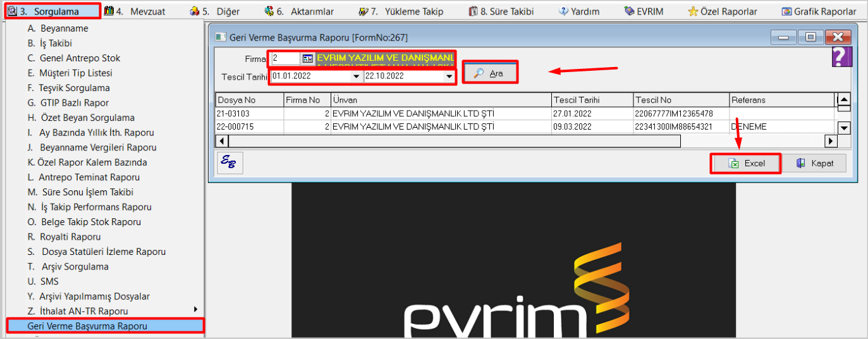This screenshot has height=339, width=868.
Task: Click the EB logo button
Action: click(x=229, y=163)
